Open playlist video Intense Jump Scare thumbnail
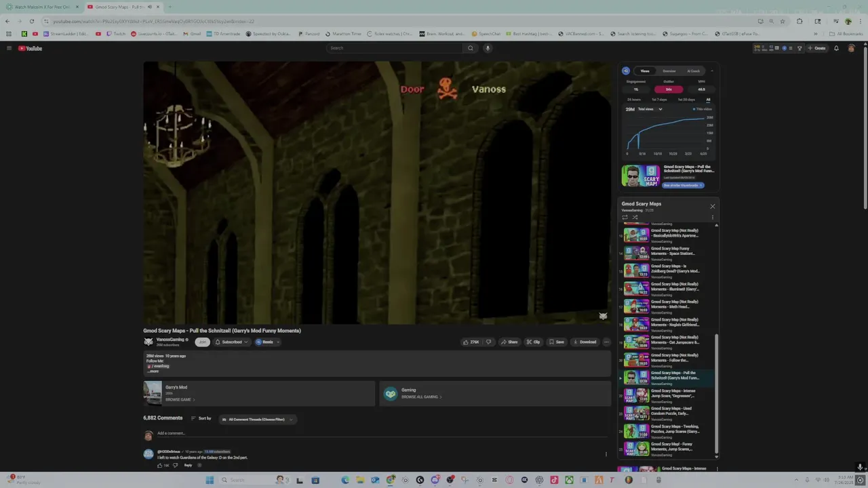The height and width of the screenshot is (488, 868). (x=637, y=396)
